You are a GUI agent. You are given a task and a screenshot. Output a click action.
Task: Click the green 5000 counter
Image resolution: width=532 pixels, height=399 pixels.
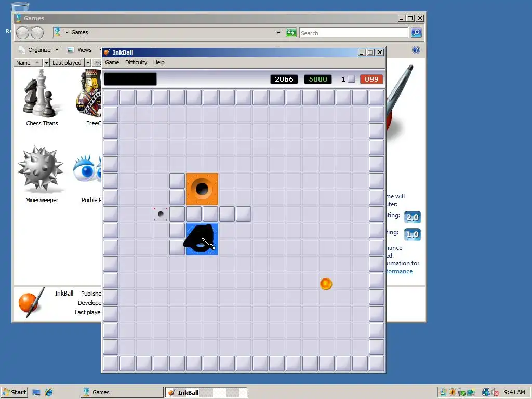tap(318, 79)
